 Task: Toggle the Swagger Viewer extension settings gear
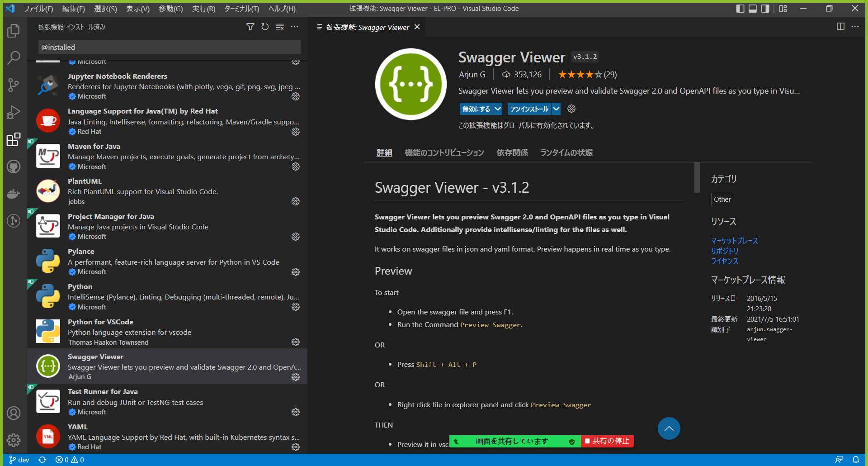point(295,377)
